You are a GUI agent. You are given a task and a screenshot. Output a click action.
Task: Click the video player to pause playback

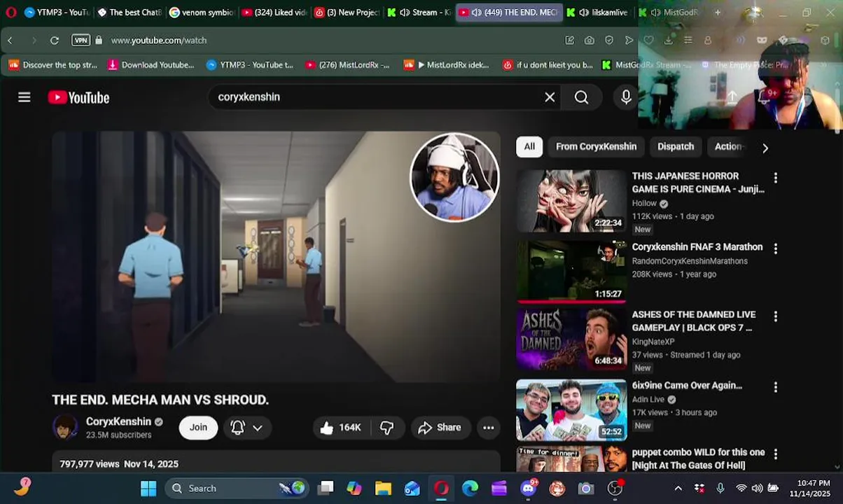(x=277, y=257)
